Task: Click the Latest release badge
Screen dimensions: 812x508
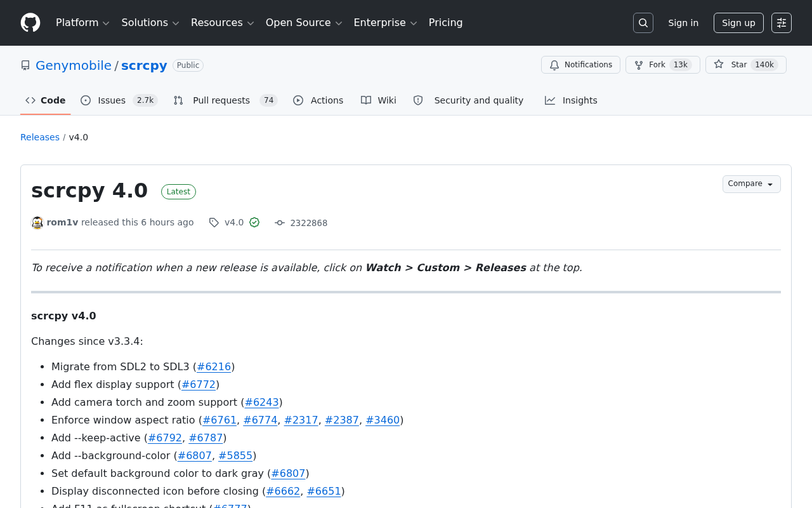Action: click(x=178, y=192)
